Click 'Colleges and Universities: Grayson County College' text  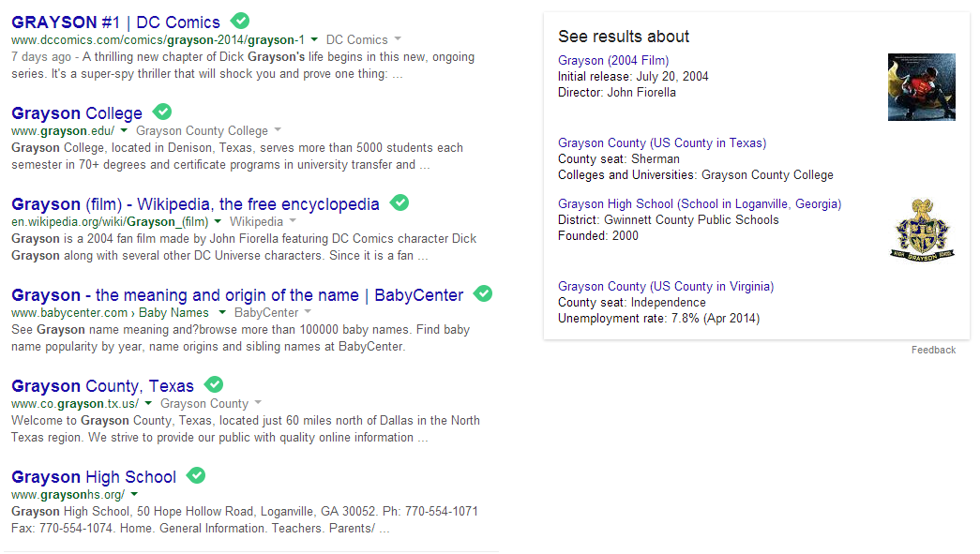(x=696, y=175)
